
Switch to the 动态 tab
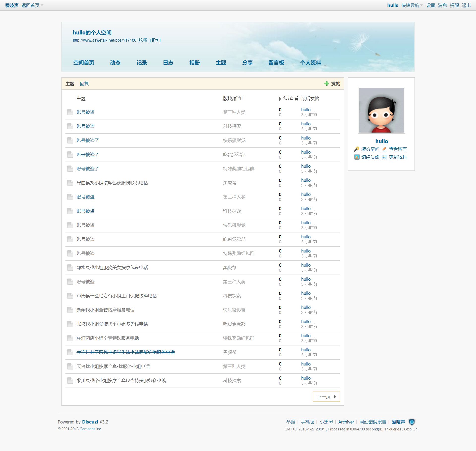point(115,63)
